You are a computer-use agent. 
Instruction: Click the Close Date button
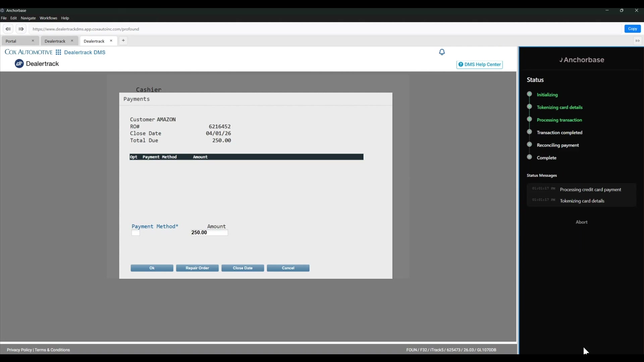click(x=243, y=268)
